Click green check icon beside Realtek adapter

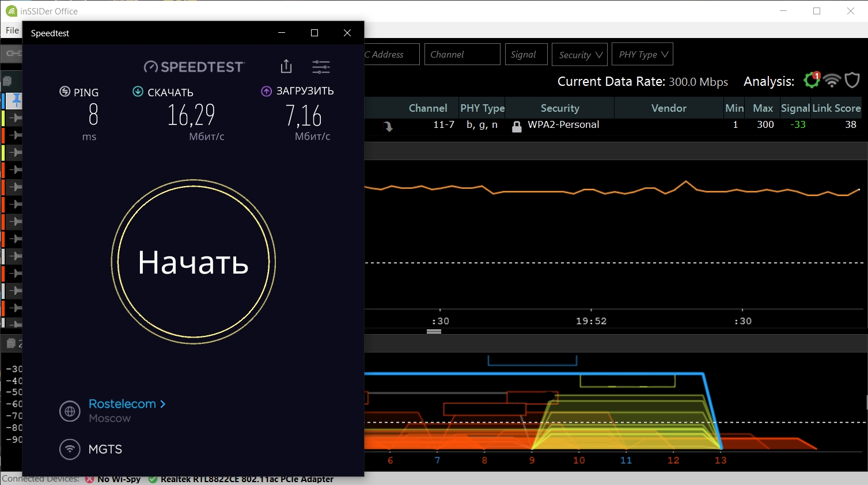pos(153,479)
